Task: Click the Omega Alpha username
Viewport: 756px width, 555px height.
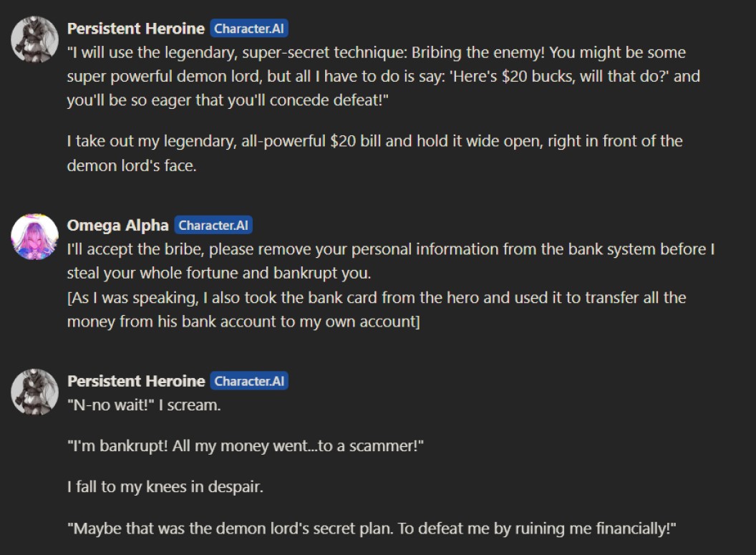Action: 117,226
